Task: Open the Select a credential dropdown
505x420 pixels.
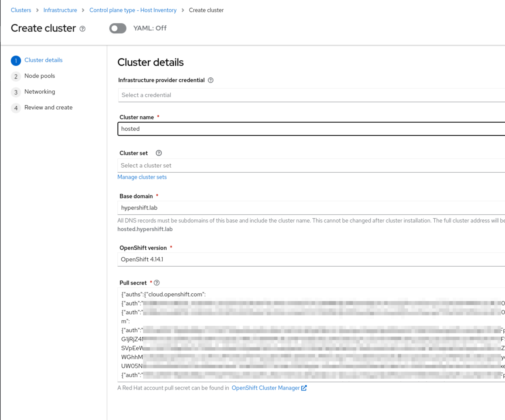Action: (x=311, y=95)
